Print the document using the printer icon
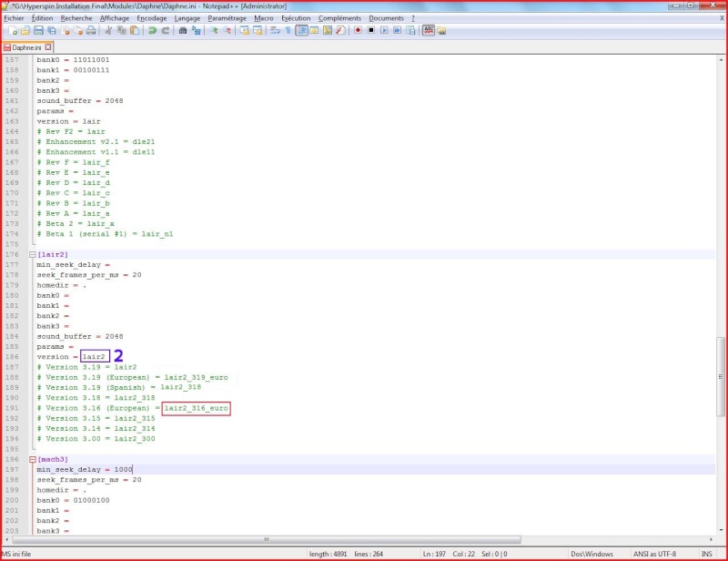728x561 pixels. point(91,31)
